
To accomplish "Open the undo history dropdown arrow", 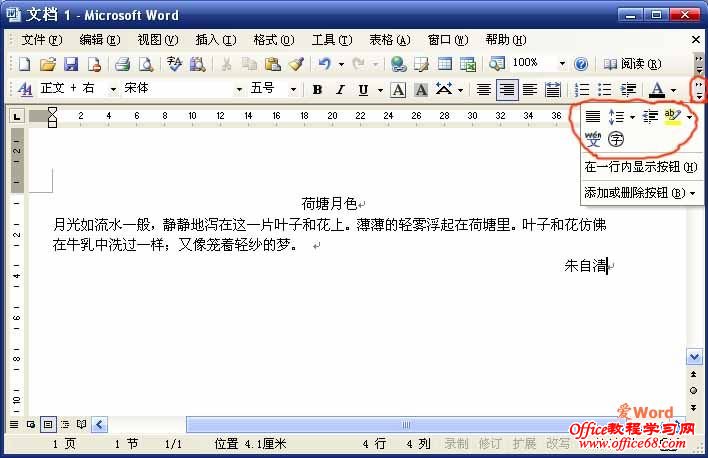I will click(x=342, y=64).
